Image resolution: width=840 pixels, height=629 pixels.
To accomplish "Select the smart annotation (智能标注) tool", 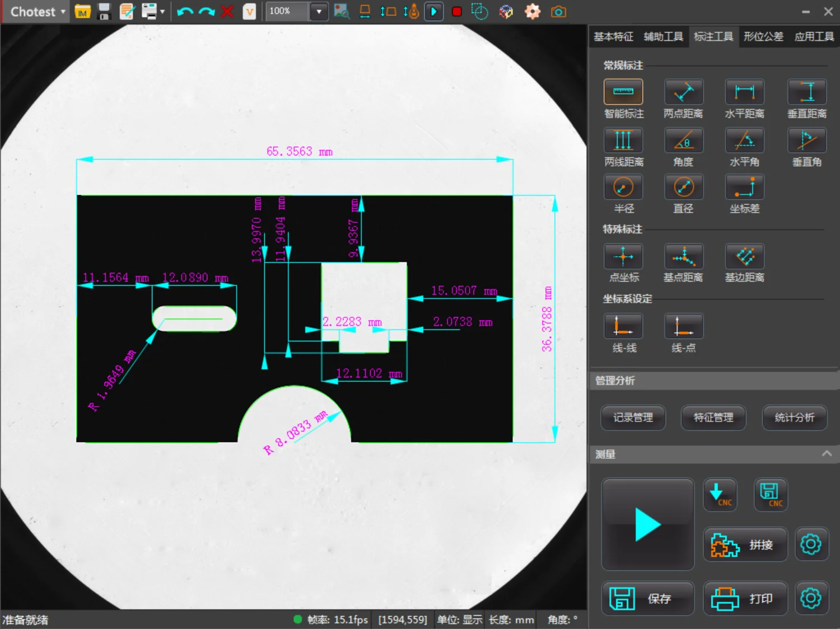I will [623, 92].
